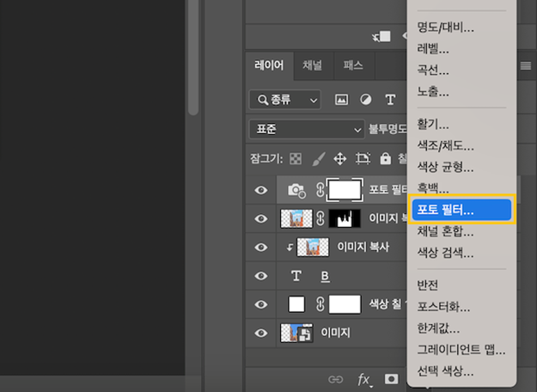Filter layers by adjustment layer icon
Screen dimensions: 537x392
coord(366,100)
